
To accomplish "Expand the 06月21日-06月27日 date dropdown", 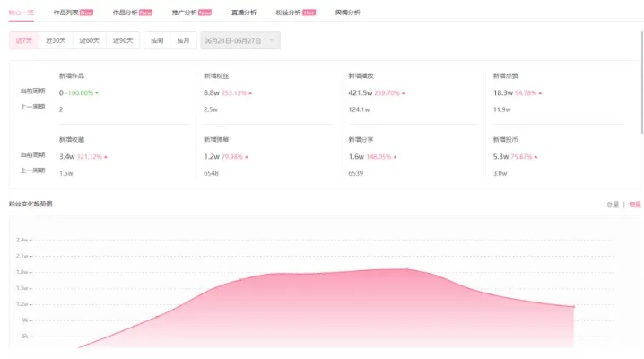I will pos(240,40).
